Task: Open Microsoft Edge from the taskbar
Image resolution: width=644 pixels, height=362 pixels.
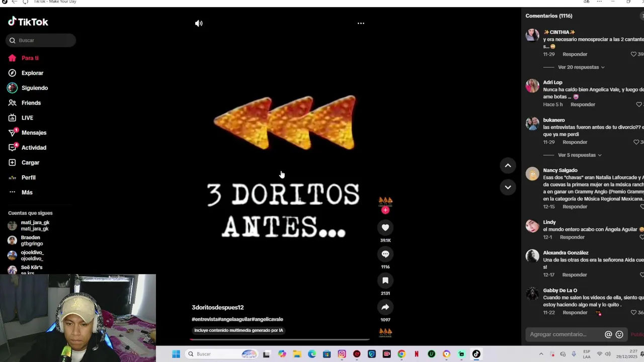Action: (312, 354)
